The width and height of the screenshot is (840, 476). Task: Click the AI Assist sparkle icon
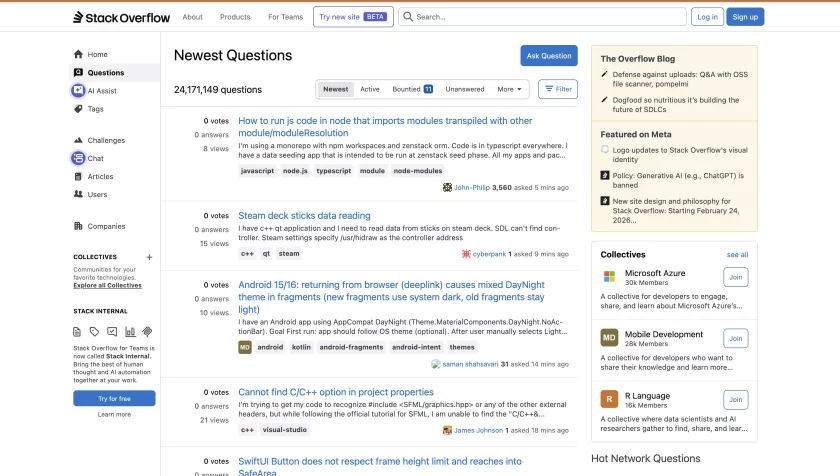[78, 90]
